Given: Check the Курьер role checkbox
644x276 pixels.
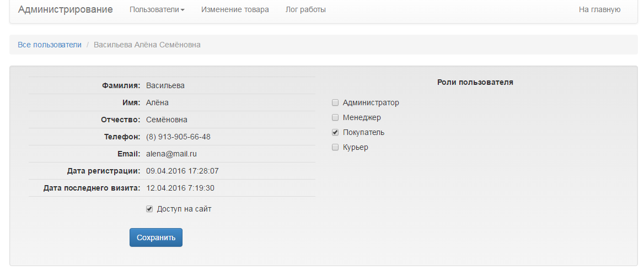Looking at the screenshot, I should coord(335,147).
